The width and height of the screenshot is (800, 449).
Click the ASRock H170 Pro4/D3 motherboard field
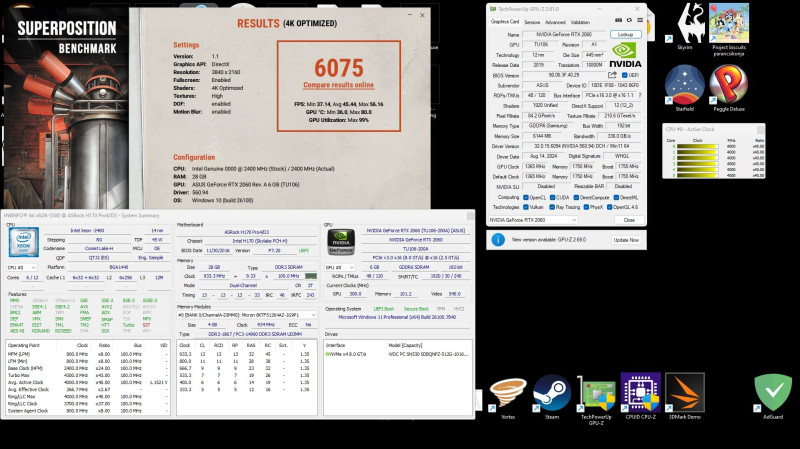pos(247,232)
